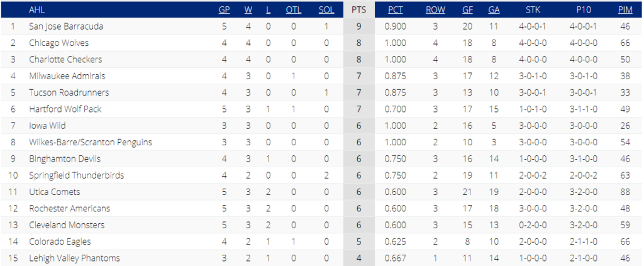
Task: Sort by the OTL column header
Action: point(293,10)
